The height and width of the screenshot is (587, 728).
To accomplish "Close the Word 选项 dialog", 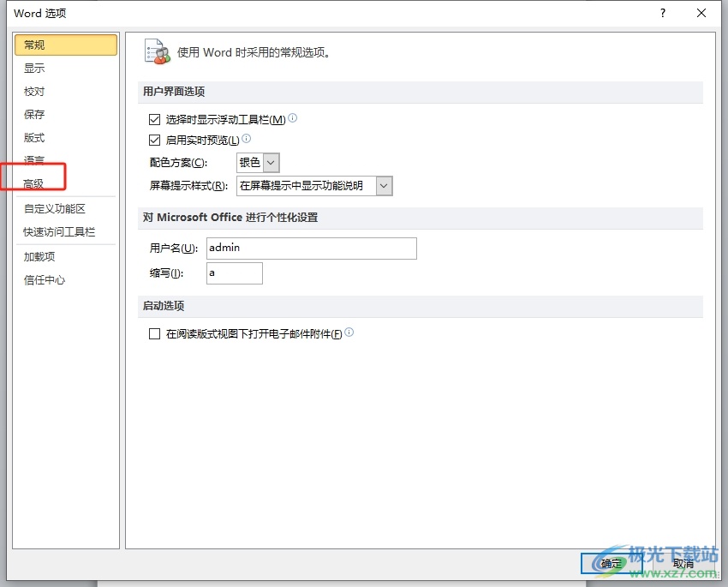I will tap(701, 13).
